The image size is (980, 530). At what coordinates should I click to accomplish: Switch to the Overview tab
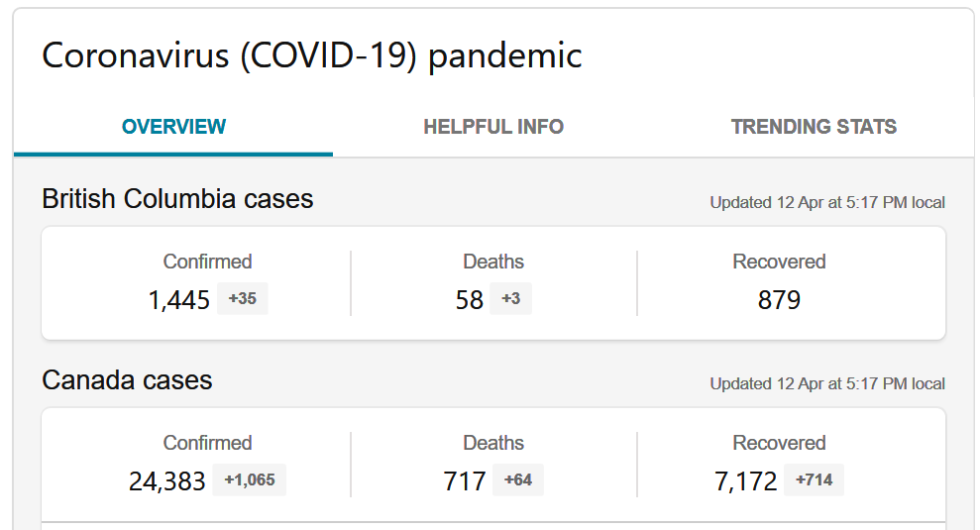coord(173,127)
